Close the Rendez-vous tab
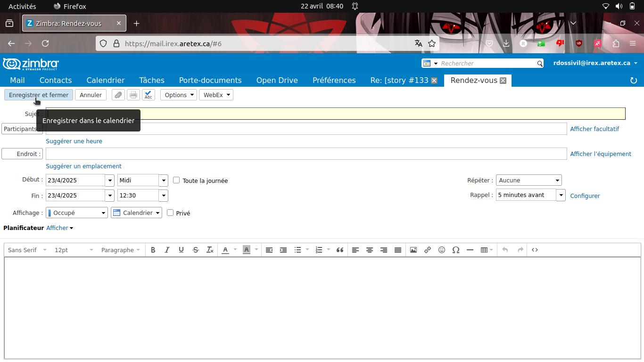644x362 pixels. (x=503, y=81)
